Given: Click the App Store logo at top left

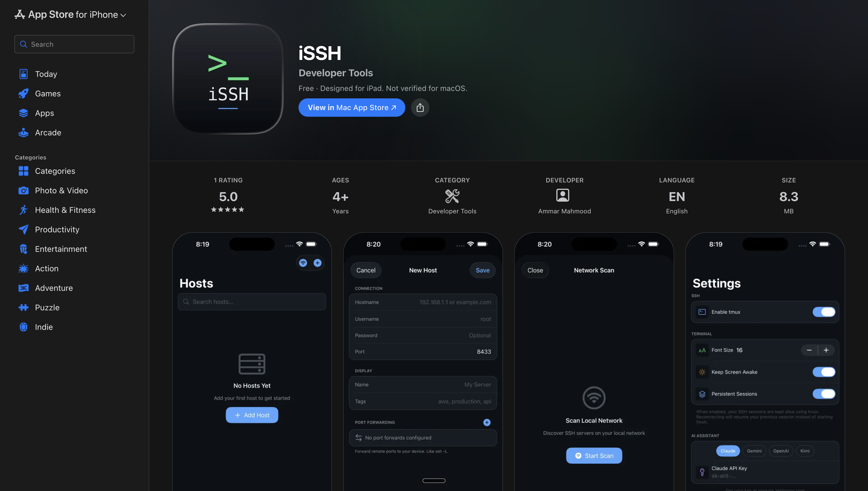Looking at the screenshot, I should [19, 14].
